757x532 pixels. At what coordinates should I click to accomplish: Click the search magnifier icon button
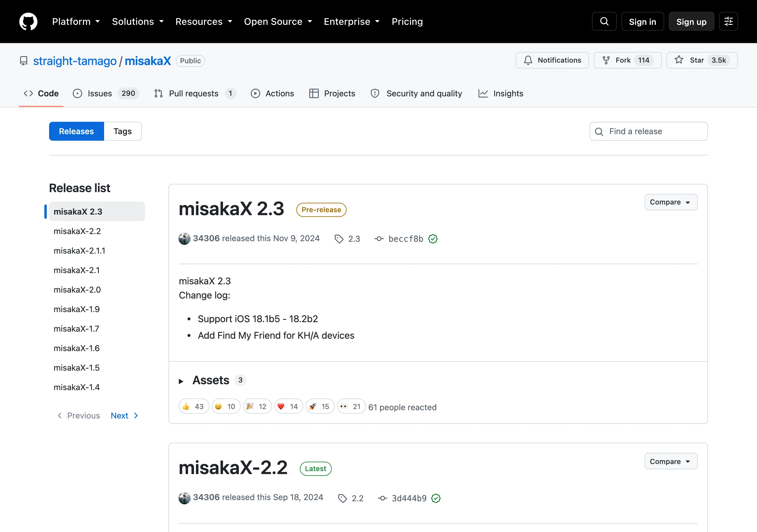pyautogui.click(x=604, y=21)
